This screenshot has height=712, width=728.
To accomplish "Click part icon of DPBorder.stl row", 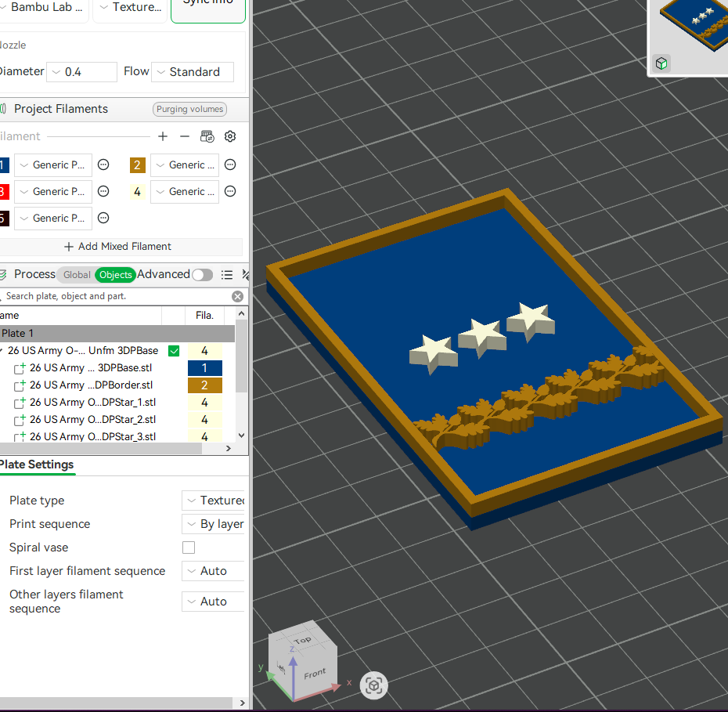I will point(20,385).
